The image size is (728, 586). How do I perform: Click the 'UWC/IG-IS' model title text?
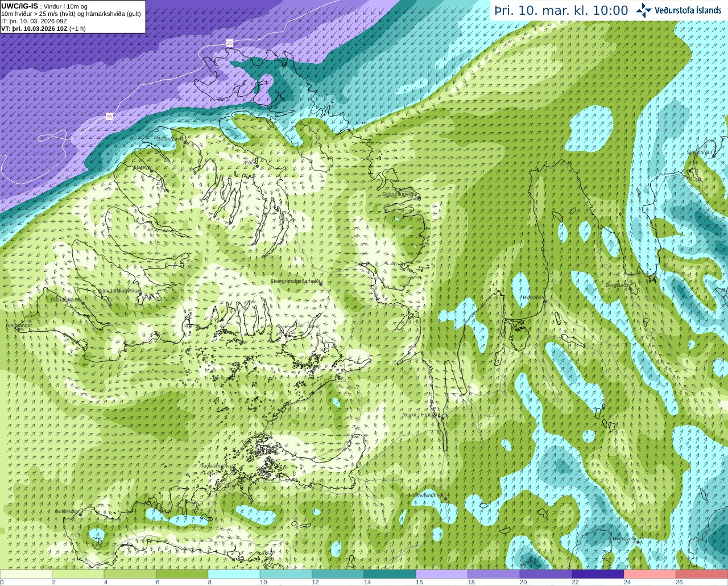(19, 6)
